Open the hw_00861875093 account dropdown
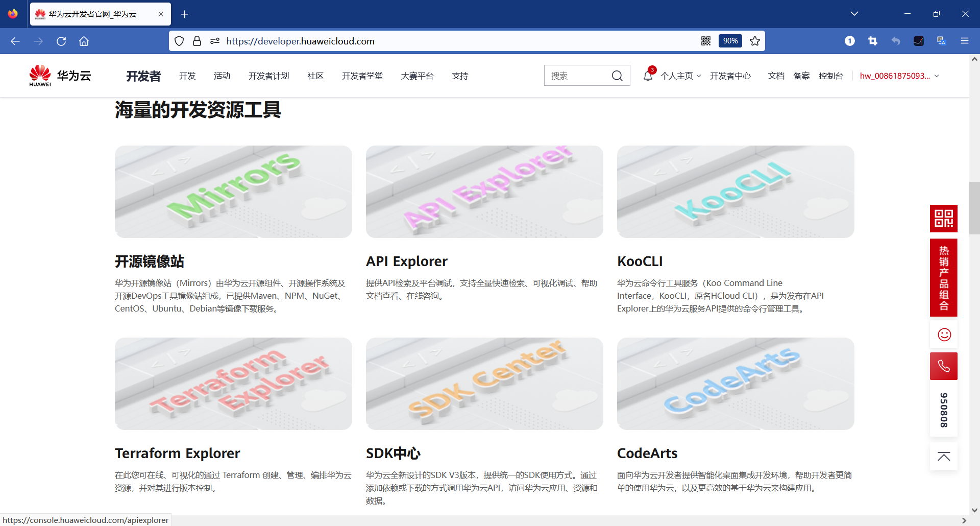Image resolution: width=980 pixels, height=526 pixels. click(898, 76)
